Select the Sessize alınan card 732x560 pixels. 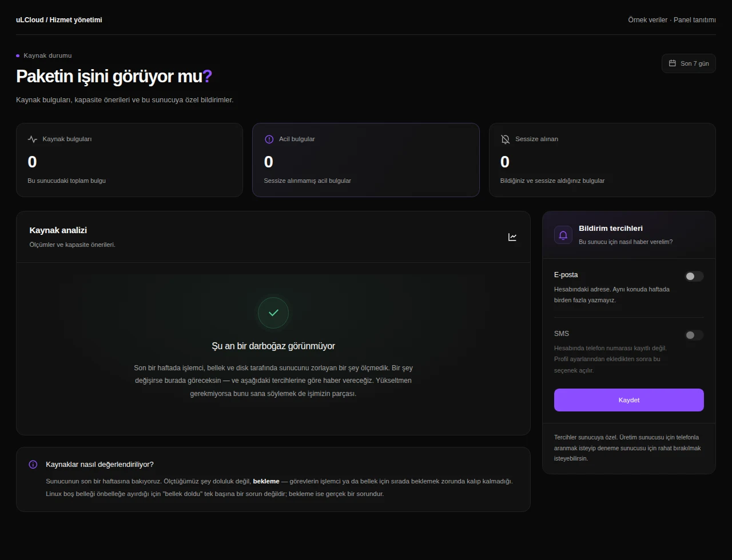(602, 160)
